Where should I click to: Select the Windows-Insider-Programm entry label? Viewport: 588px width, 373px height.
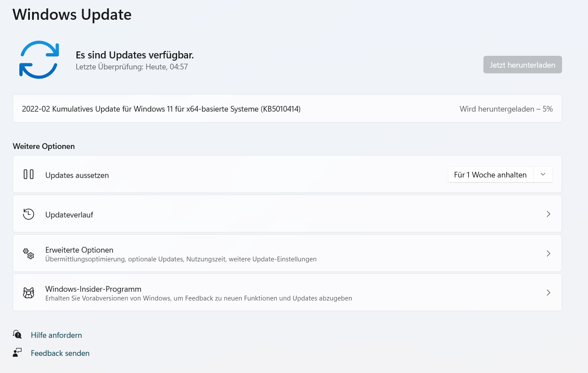pyautogui.click(x=93, y=289)
